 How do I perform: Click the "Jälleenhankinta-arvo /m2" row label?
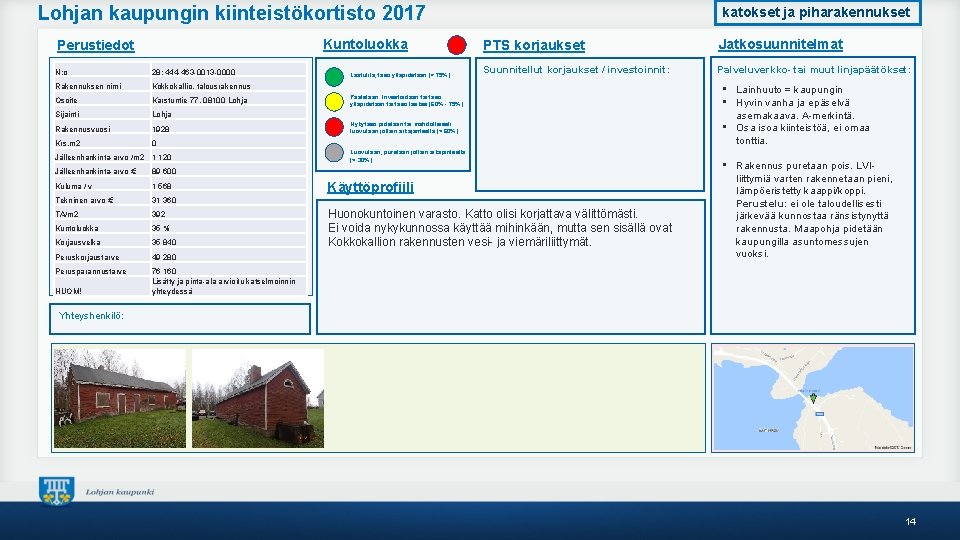pos(100,157)
